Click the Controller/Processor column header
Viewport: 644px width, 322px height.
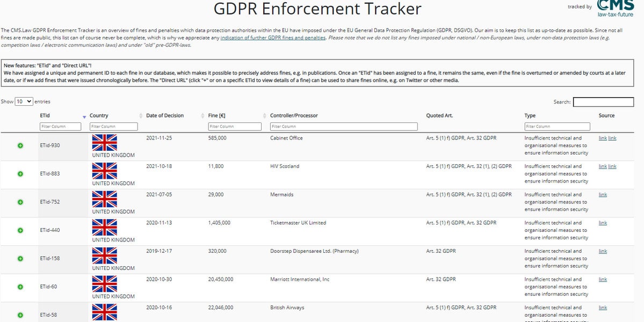pyautogui.click(x=294, y=116)
